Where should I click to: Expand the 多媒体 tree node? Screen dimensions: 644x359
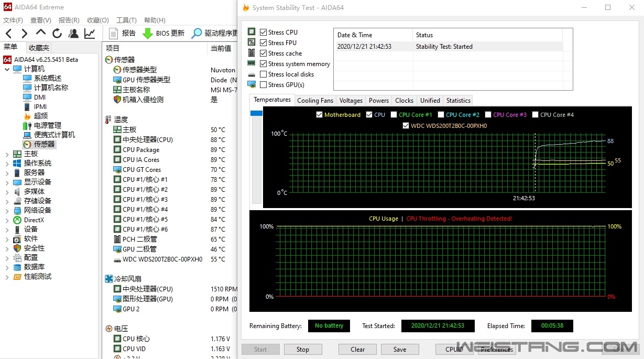tap(7, 191)
